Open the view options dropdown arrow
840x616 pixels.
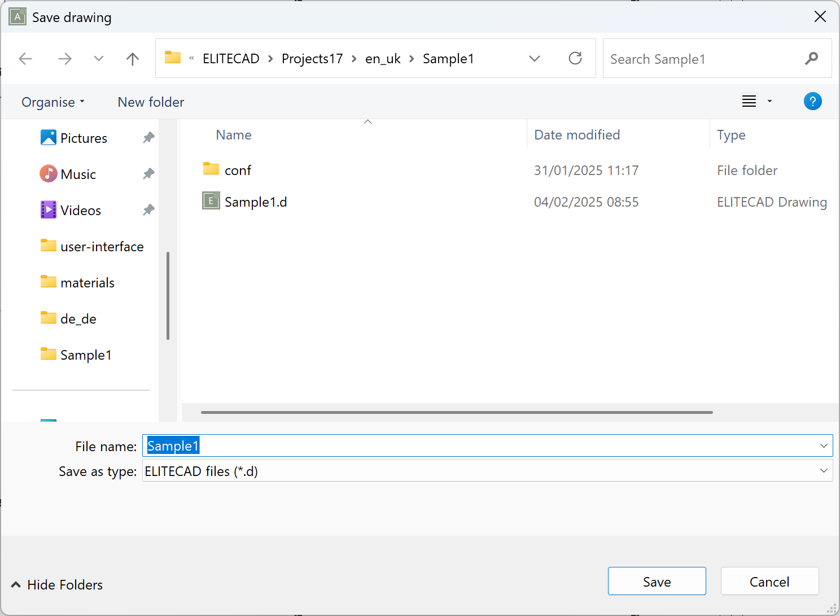point(769,102)
